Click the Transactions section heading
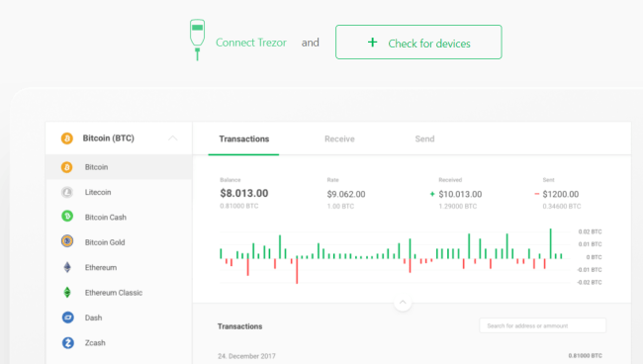Screen dimensions: 643x364 coord(240,326)
